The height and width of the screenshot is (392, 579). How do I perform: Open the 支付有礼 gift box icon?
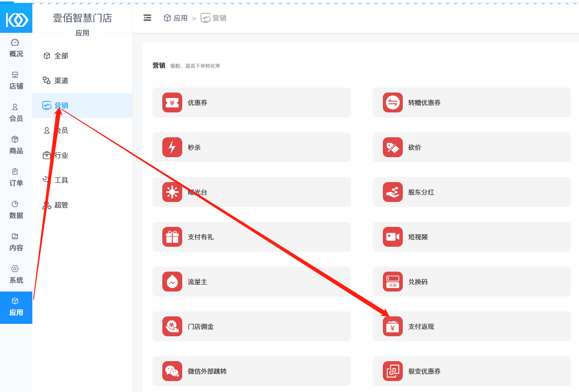tap(172, 237)
